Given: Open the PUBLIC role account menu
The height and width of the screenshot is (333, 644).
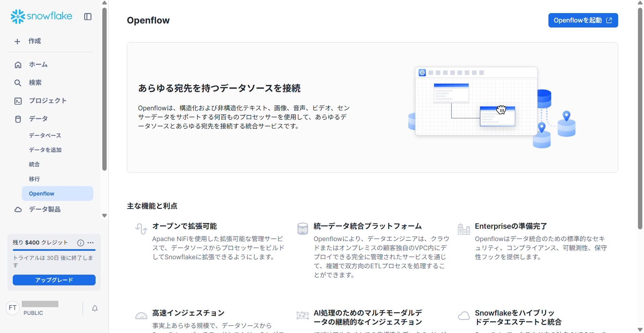Looking at the screenshot, I should pyautogui.click(x=33, y=313).
